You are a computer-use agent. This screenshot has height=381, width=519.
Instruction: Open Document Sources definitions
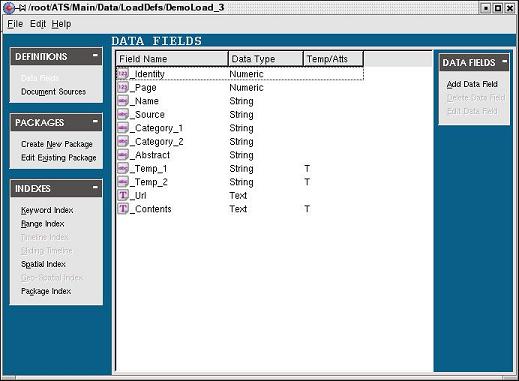coord(53,92)
